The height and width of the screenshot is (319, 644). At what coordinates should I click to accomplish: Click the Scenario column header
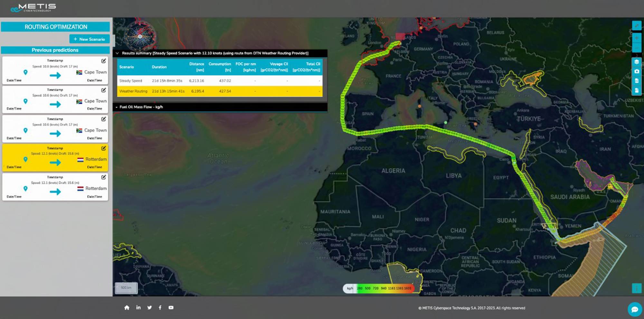point(127,67)
